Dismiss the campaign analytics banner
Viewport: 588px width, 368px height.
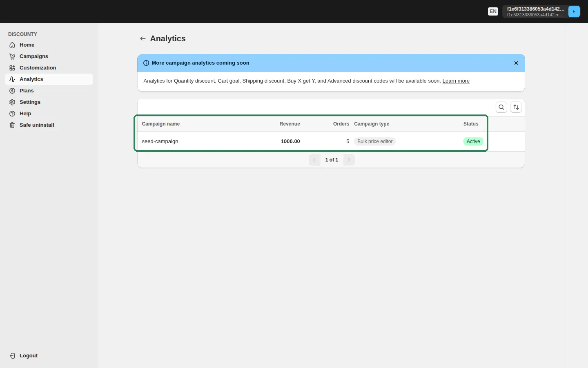tap(516, 63)
